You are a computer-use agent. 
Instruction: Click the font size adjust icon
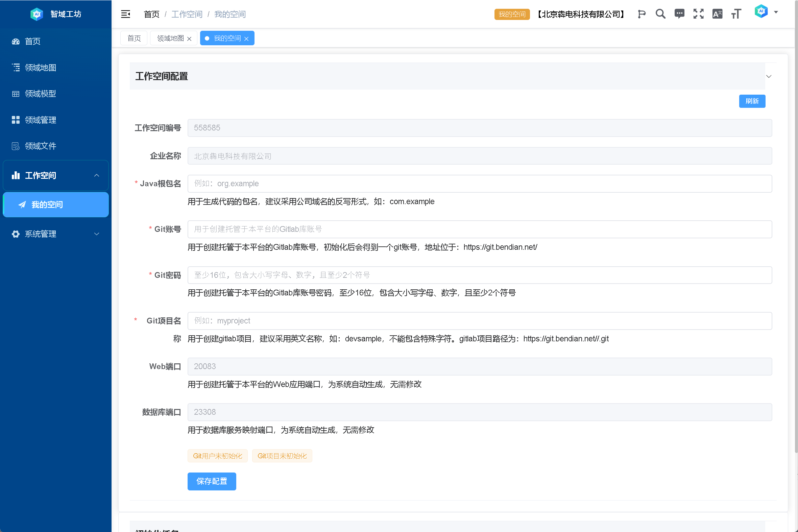736,14
